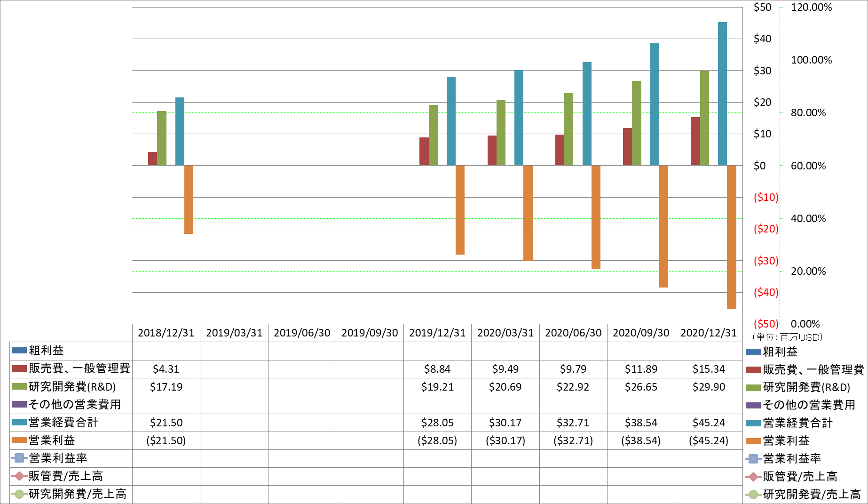Click the $22.92 value cell
The image size is (868, 504).
point(573,387)
